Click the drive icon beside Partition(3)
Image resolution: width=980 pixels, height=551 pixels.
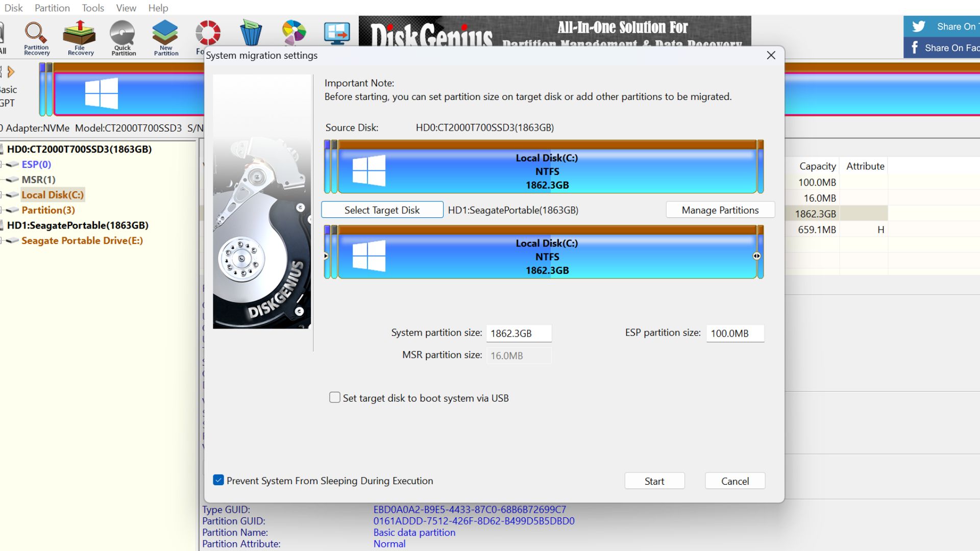(12, 210)
